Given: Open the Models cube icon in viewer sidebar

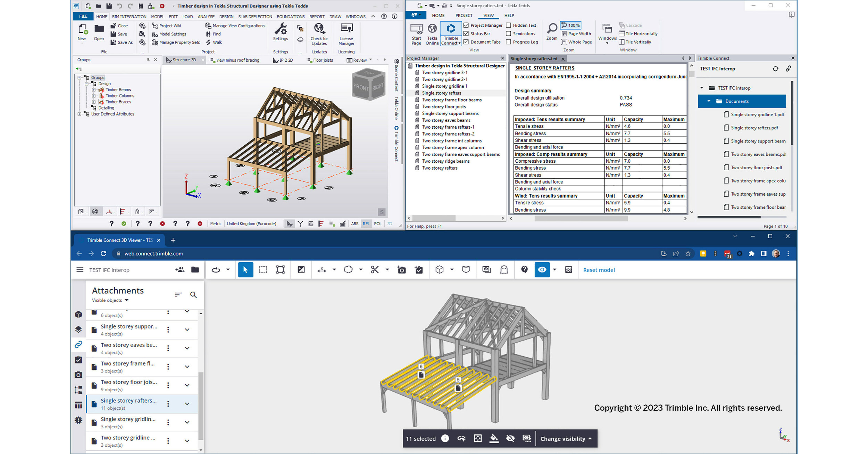Looking at the screenshot, I should [78, 314].
